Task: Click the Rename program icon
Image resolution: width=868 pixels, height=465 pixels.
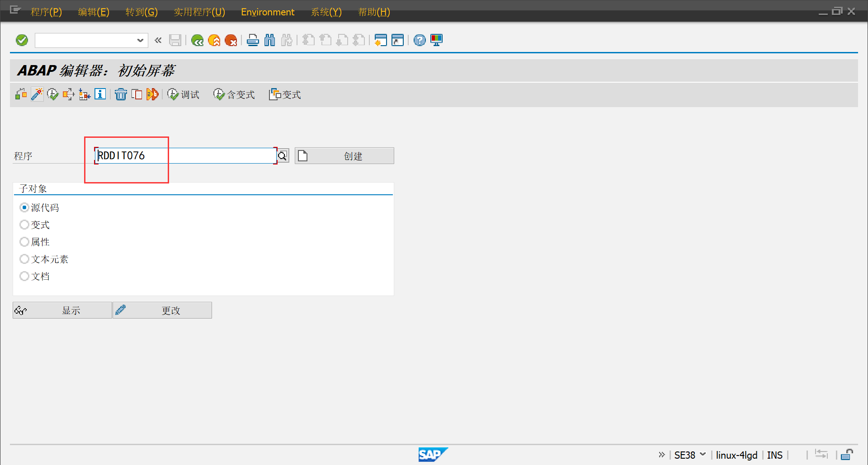Action: coord(152,94)
